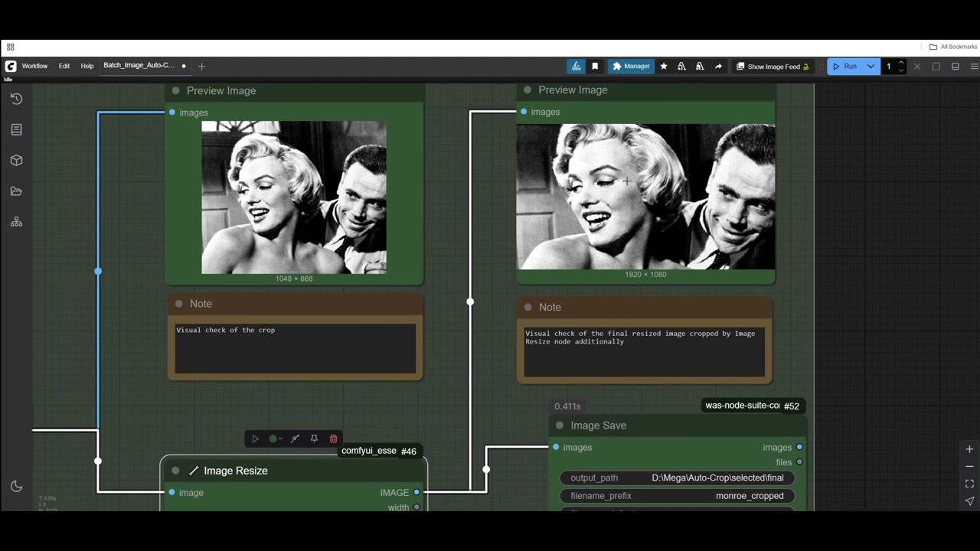The height and width of the screenshot is (551, 980).
Task: Open the Run button dropdown arrow
Action: pos(871,67)
